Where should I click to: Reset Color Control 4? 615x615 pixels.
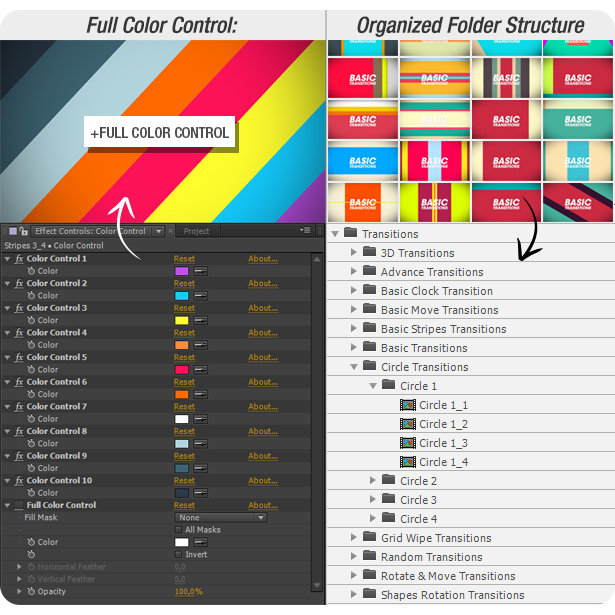[x=184, y=333]
